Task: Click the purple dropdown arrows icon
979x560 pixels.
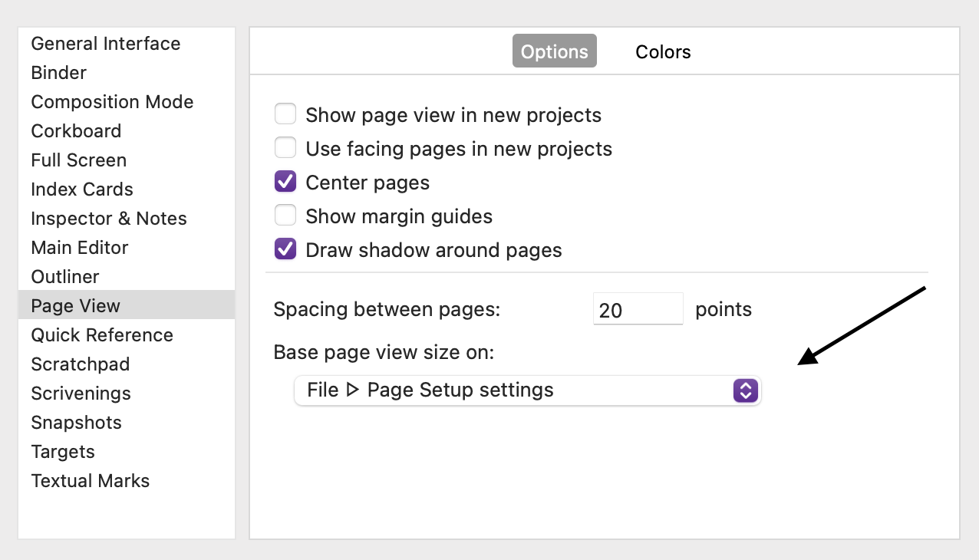Action: (x=746, y=390)
